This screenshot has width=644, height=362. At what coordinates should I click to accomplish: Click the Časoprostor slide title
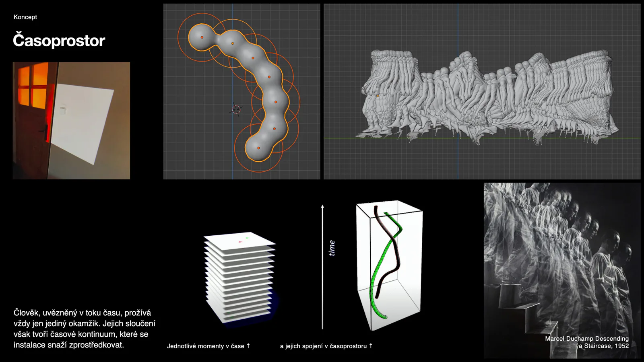(x=59, y=41)
